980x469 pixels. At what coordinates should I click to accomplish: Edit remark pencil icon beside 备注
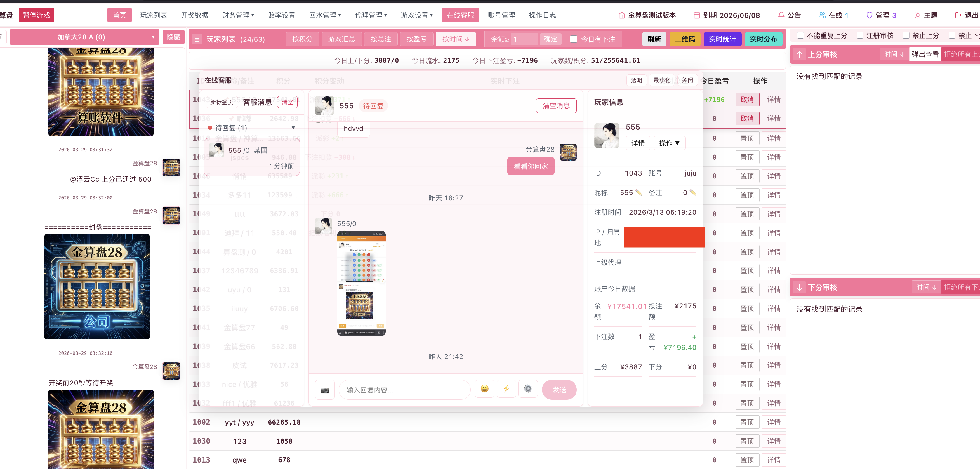pyautogui.click(x=693, y=193)
